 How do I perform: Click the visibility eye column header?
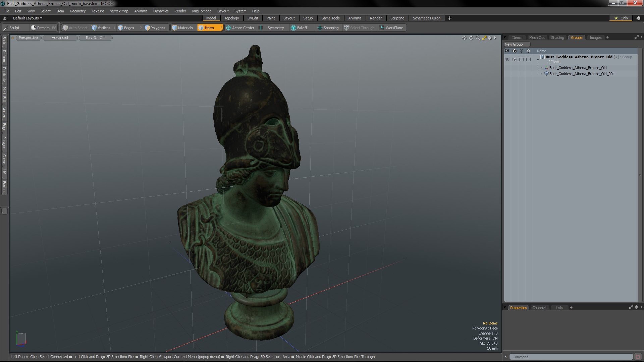507,51
